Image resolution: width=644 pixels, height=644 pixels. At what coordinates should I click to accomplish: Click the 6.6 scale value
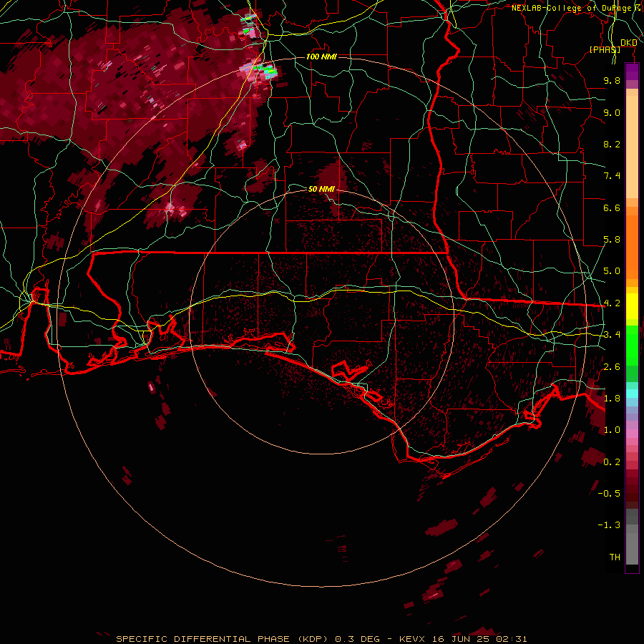pyautogui.click(x=612, y=208)
